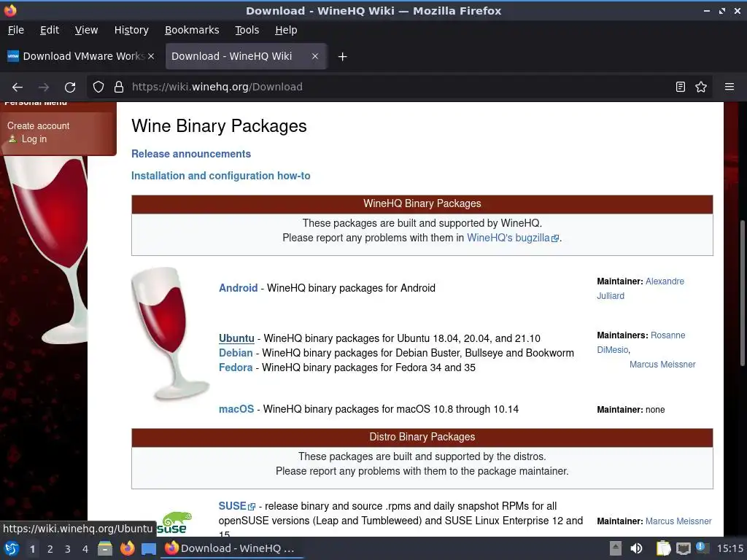
Task: Launch the file manager from the taskbar
Action: coord(105,548)
